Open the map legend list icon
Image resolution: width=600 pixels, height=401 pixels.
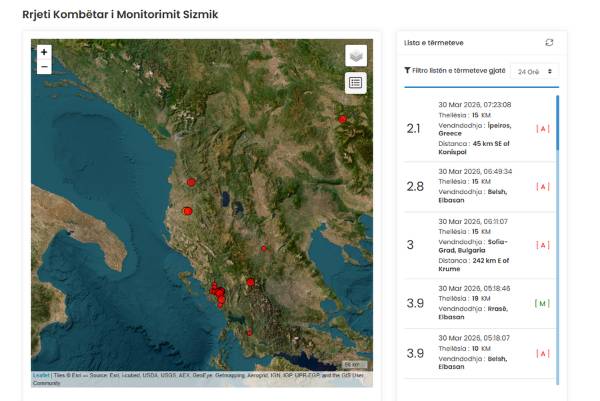pyautogui.click(x=356, y=83)
